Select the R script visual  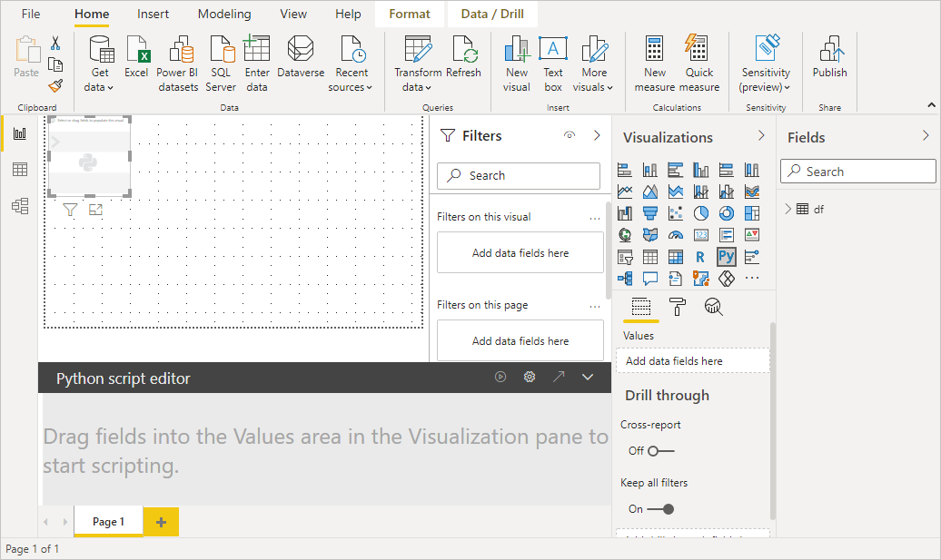[700, 256]
